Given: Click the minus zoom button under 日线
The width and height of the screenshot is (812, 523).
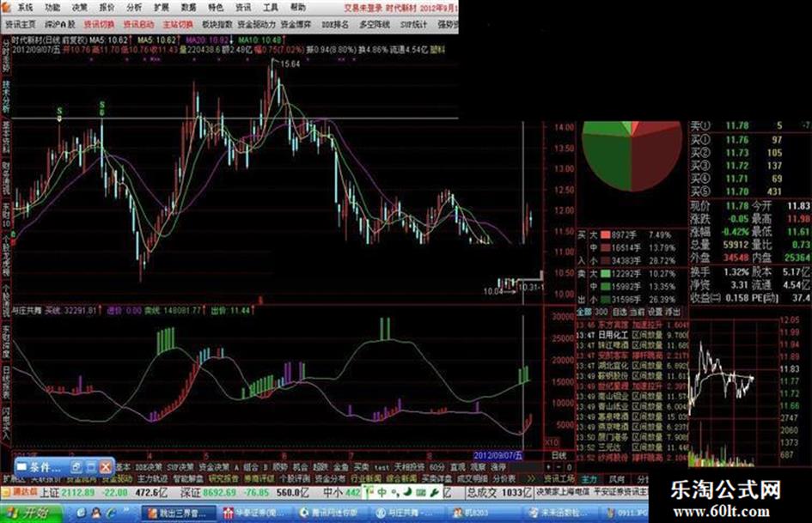Looking at the screenshot, I should pos(559,467).
